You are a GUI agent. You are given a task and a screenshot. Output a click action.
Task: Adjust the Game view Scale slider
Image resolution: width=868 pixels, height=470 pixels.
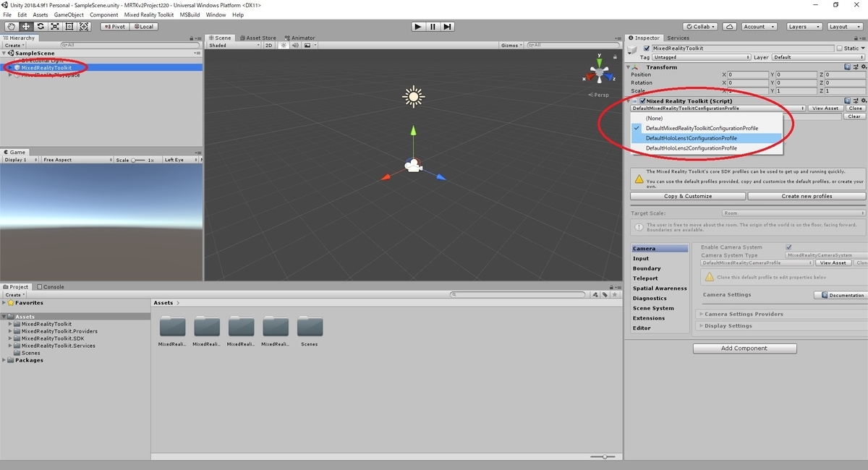pyautogui.click(x=138, y=160)
